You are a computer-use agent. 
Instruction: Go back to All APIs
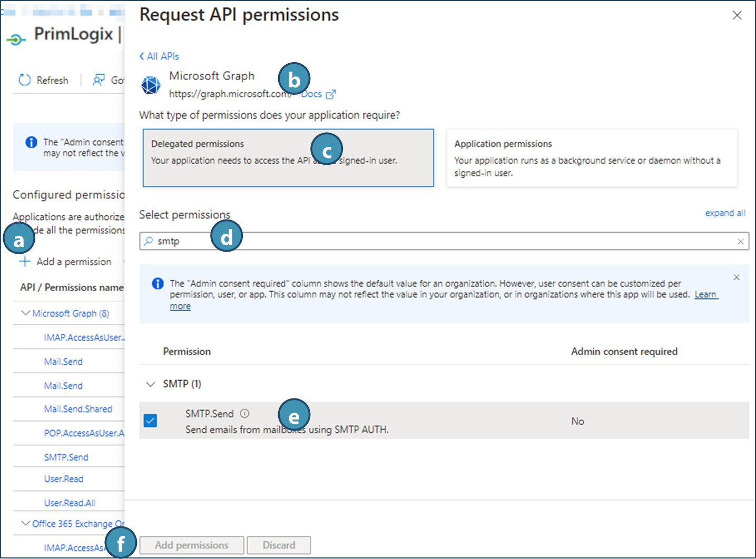(159, 56)
